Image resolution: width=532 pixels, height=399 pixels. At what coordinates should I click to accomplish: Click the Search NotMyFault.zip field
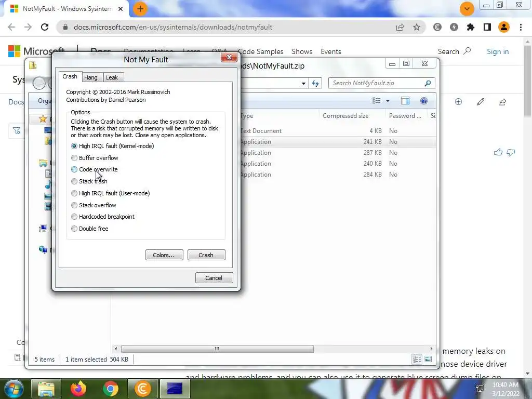pyautogui.click(x=381, y=83)
